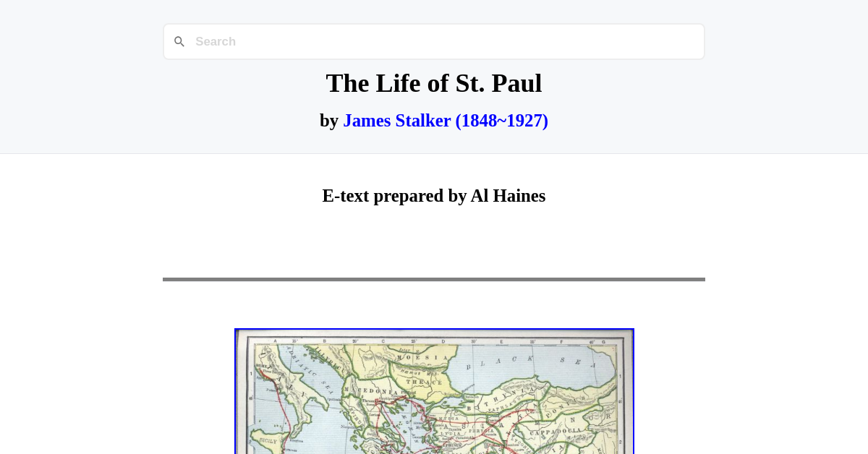868x454 pixels.
Task: Click the word by before the author name
Action: (x=330, y=121)
